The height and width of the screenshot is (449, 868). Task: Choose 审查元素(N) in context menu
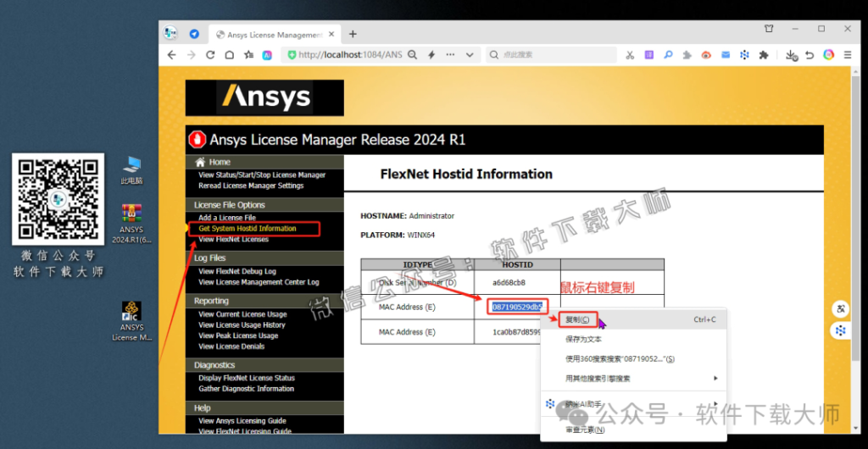click(633, 430)
